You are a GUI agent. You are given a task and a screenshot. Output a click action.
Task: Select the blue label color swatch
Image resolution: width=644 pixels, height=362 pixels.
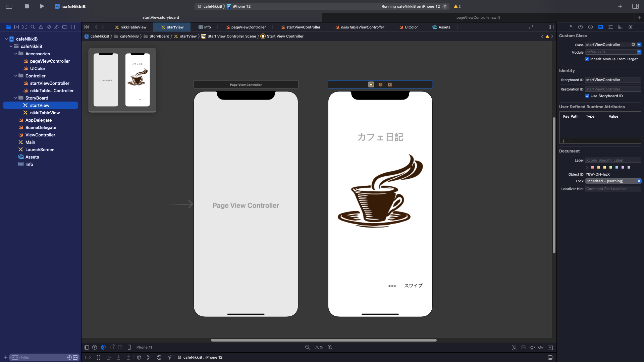pyautogui.click(x=617, y=167)
